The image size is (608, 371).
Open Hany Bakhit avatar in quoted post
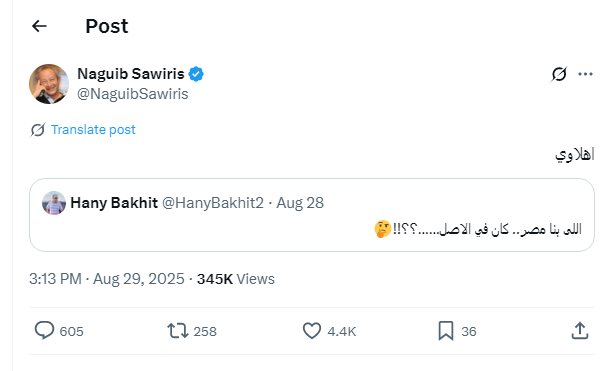pyautogui.click(x=54, y=203)
